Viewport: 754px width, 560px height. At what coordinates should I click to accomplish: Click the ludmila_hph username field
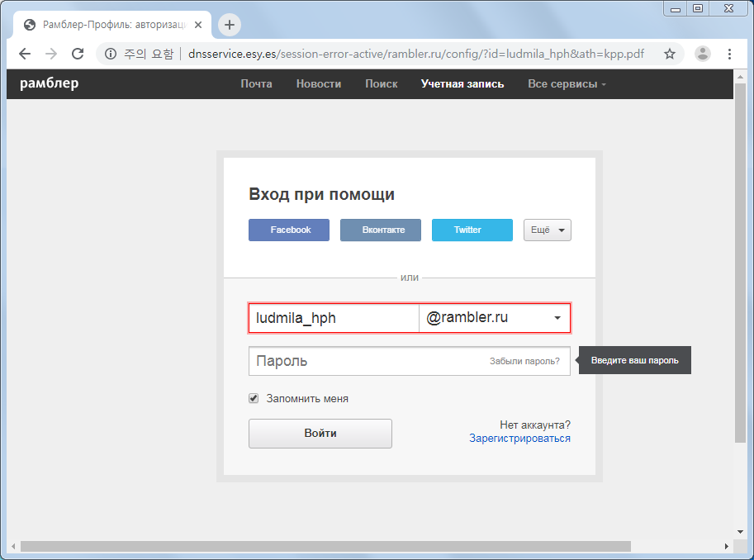(334, 318)
